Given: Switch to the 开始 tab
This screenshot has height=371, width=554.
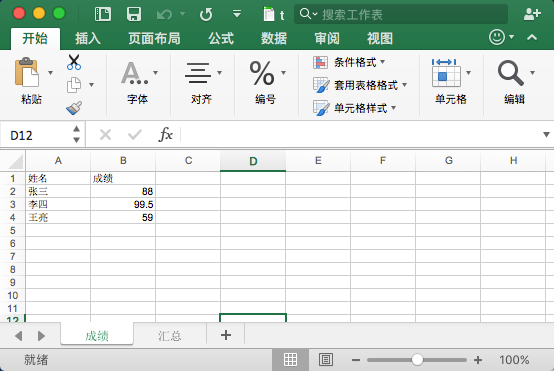Looking at the screenshot, I should 35,38.
